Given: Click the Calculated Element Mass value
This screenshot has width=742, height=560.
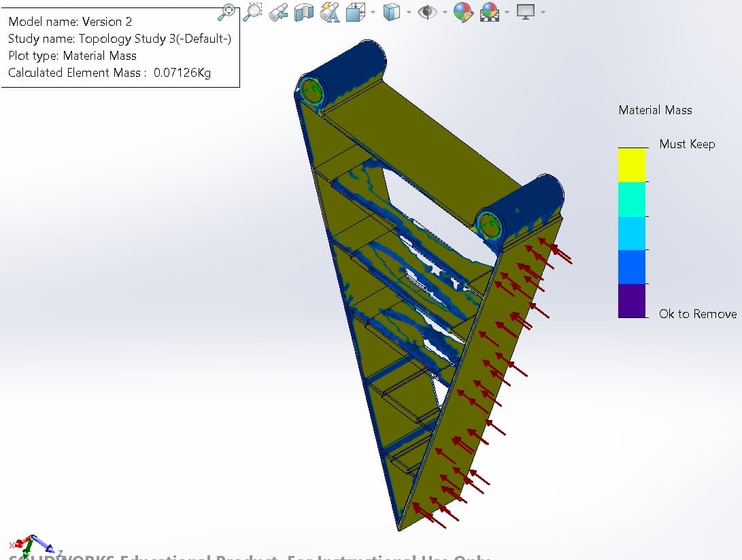Looking at the screenshot, I should 182,73.
